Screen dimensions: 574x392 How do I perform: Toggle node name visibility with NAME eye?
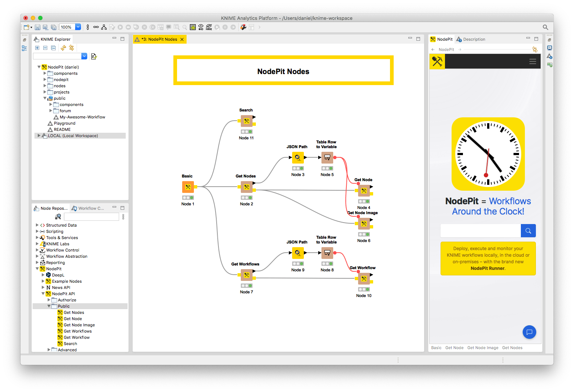pyautogui.click(x=209, y=27)
